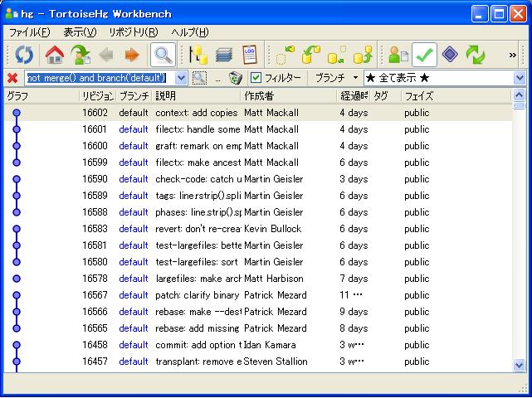
Task: Click author Kevin Bullock
Action: point(273,229)
